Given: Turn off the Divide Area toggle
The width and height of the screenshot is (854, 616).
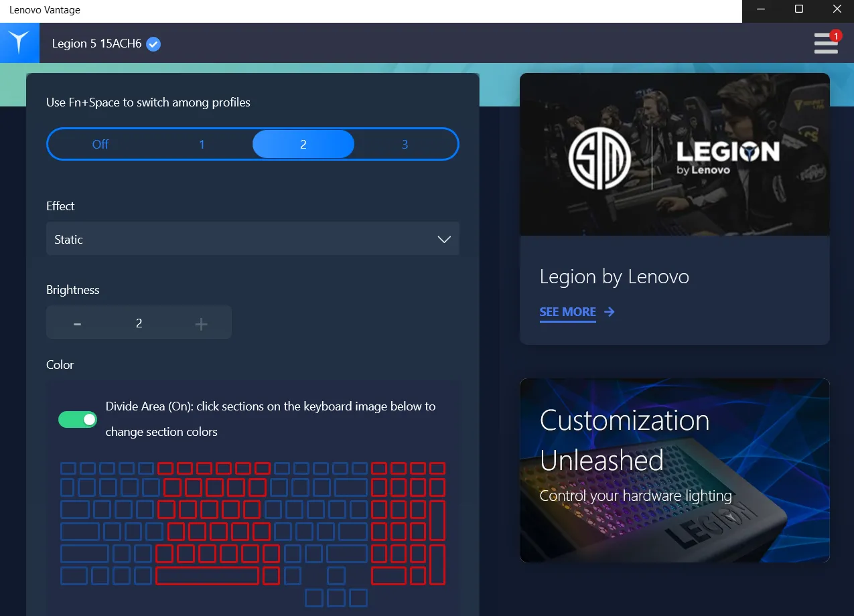Looking at the screenshot, I should coord(78,419).
